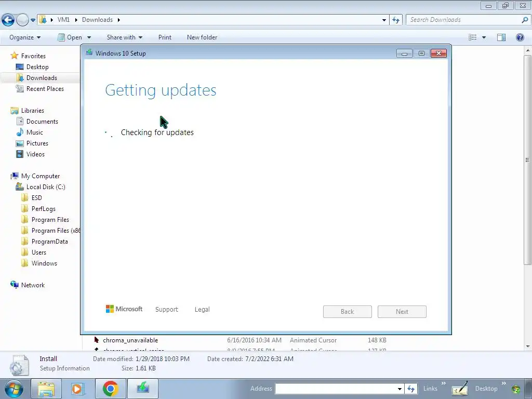
Task: Open the Pictures library
Action: (x=37, y=143)
